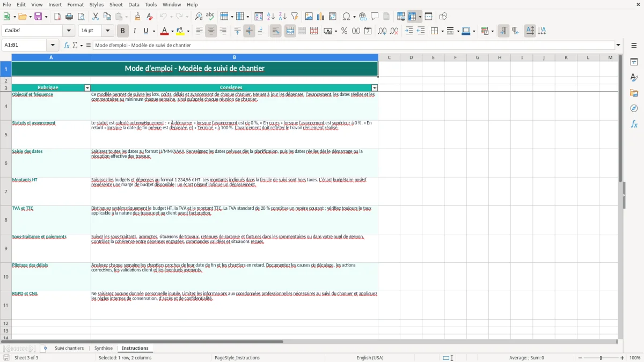Sort descending
This screenshot has height=362, width=644.
[x=283, y=17]
